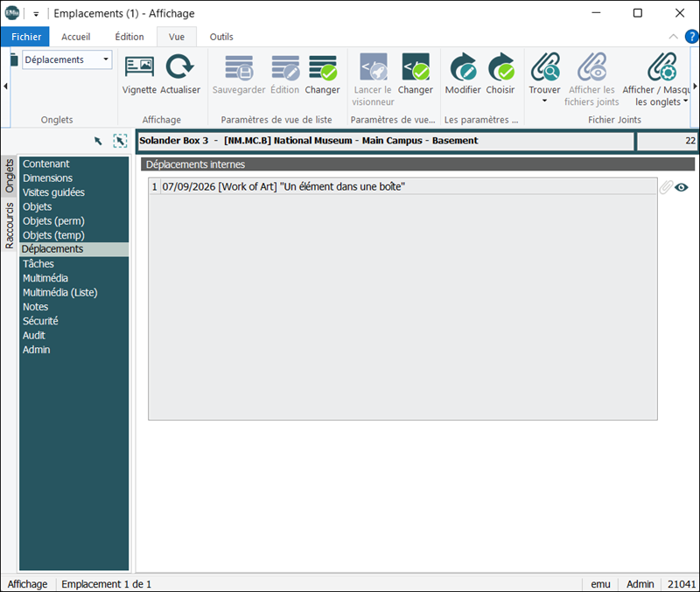
Task: Click the emu user in status bar
Action: (x=600, y=584)
